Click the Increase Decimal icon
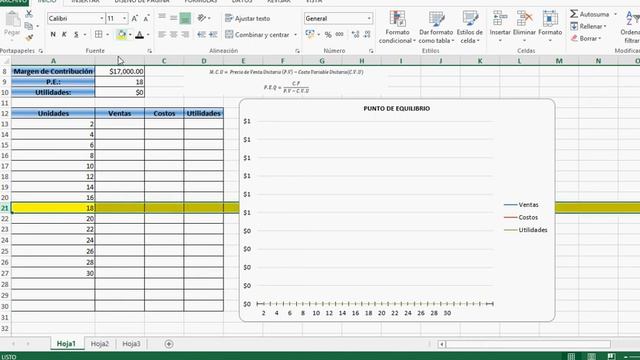640x360 pixels. pos(356,35)
